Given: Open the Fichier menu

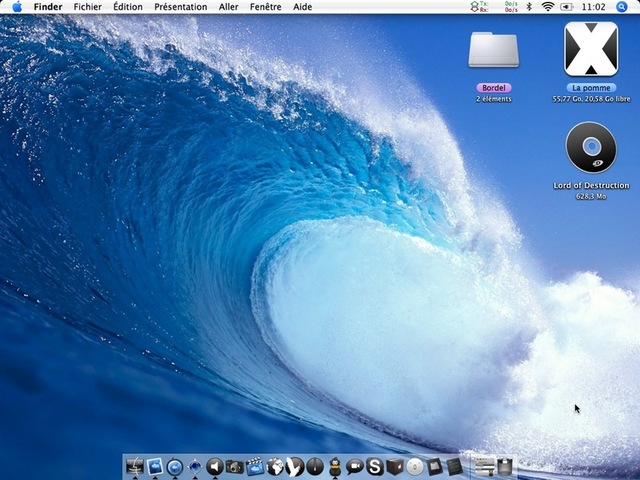Looking at the screenshot, I should pyautogui.click(x=88, y=7).
